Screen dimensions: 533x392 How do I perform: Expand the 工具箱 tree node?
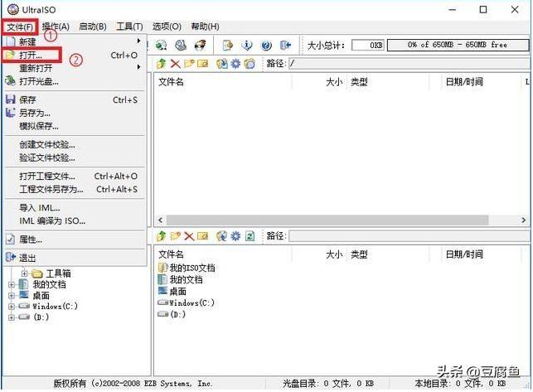click(x=24, y=273)
